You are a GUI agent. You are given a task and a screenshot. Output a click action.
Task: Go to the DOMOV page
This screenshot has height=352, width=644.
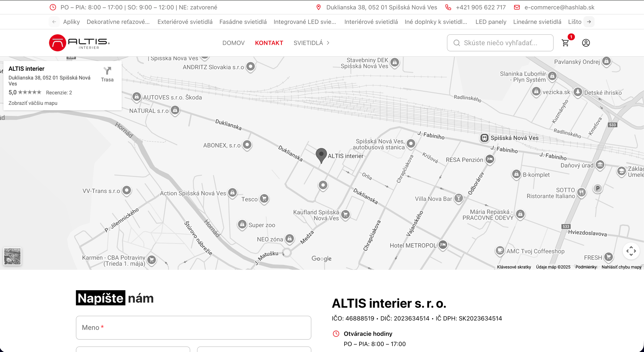click(x=234, y=43)
